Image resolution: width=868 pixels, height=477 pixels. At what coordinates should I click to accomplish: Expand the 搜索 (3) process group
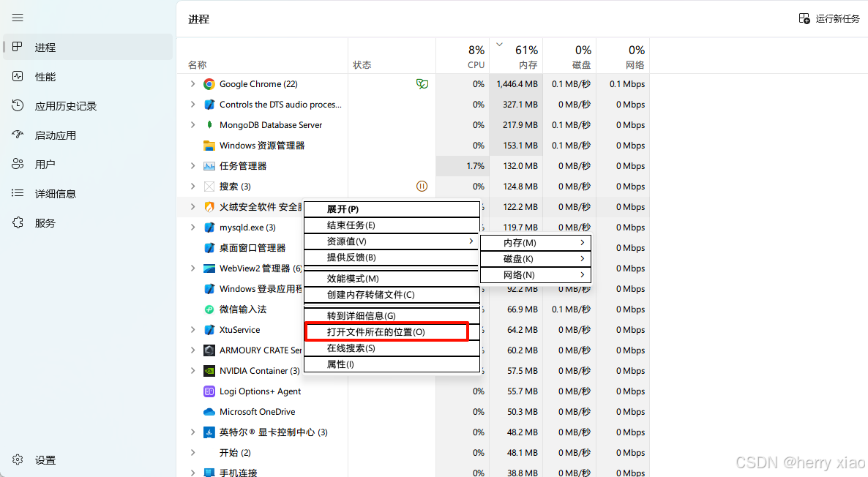[x=192, y=187]
